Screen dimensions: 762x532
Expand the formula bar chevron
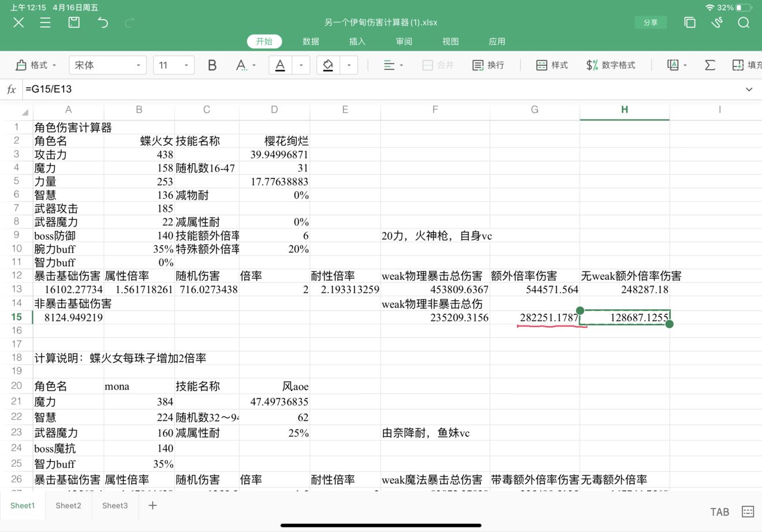click(749, 89)
